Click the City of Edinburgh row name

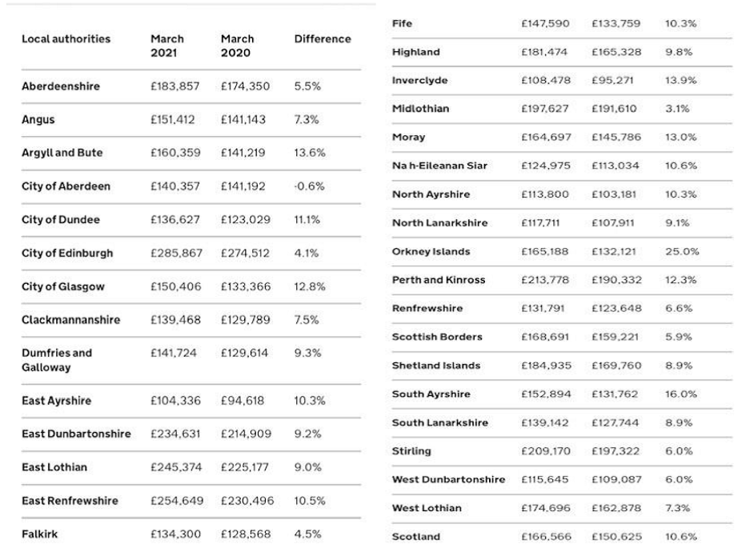click(x=67, y=254)
